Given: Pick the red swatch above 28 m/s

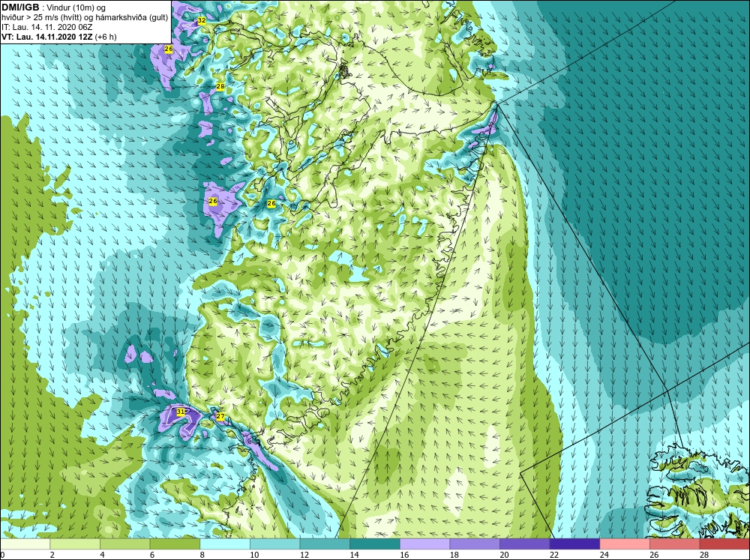Looking at the screenshot, I should coord(724,544).
